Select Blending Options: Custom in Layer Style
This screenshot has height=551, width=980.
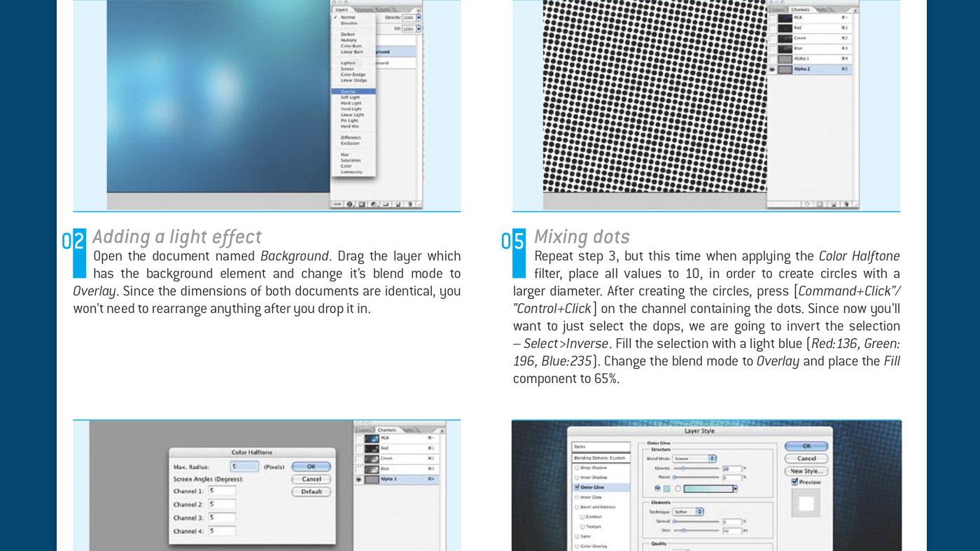click(601, 458)
